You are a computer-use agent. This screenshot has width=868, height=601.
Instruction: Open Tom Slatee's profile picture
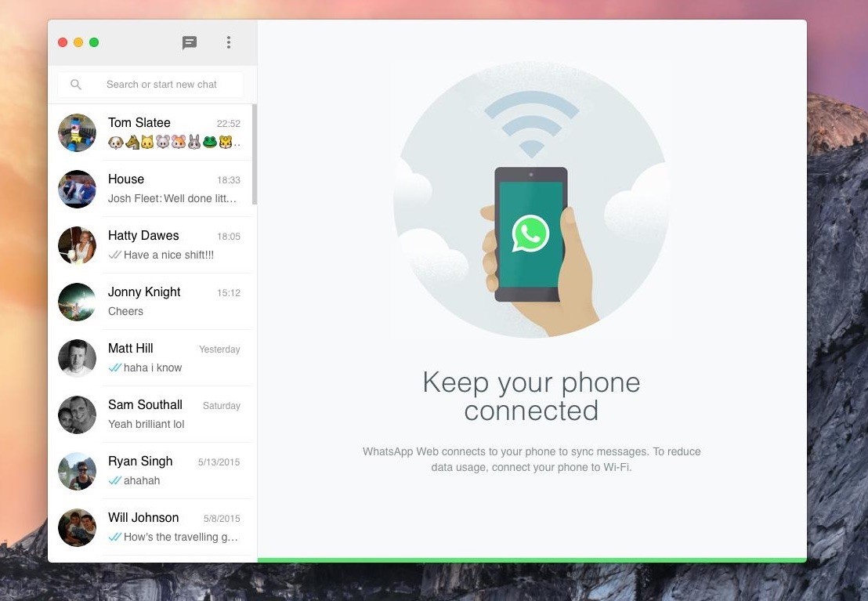point(77,132)
